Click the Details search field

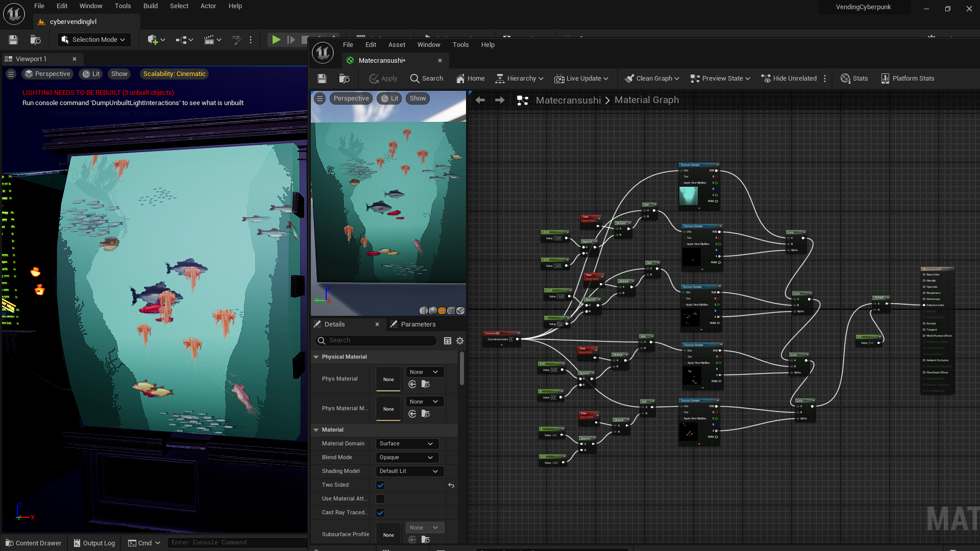[376, 340]
